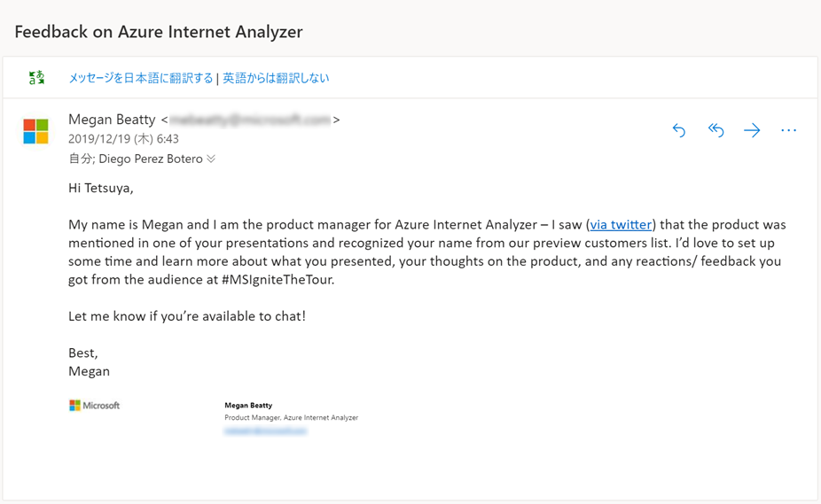Image resolution: width=821 pixels, height=504 pixels.
Task: Click the 自分 recipient label
Action: point(80,159)
